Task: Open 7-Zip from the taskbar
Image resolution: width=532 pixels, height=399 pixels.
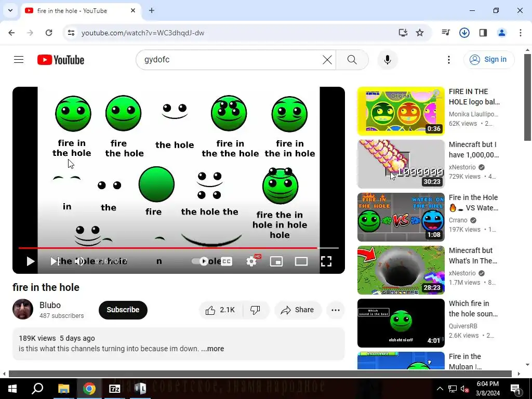Action: click(115, 389)
